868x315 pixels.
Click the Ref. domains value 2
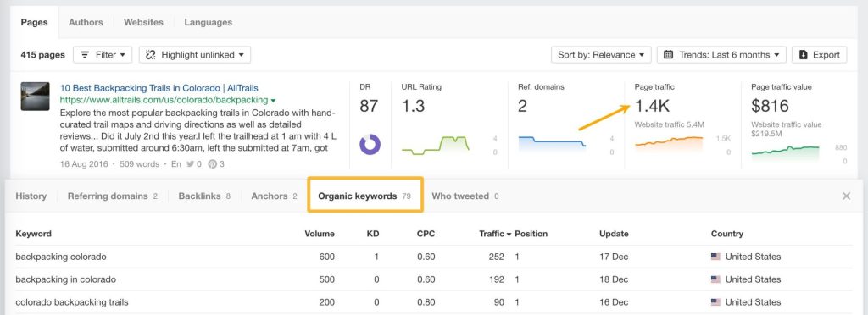click(x=522, y=106)
